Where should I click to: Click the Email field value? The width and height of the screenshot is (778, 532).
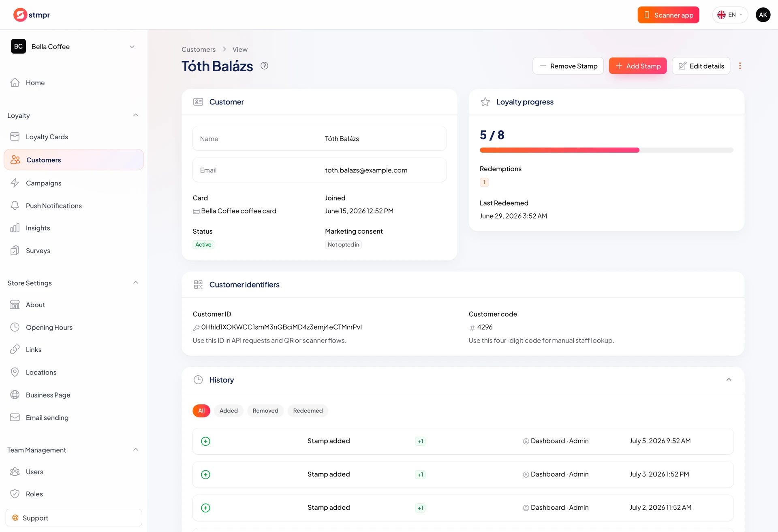tap(366, 170)
